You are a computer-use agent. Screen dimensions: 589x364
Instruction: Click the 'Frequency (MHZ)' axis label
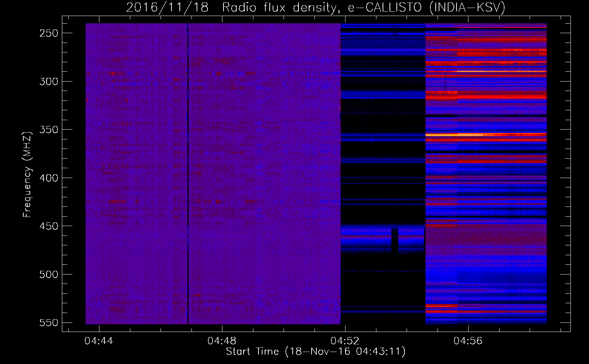pyautogui.click(x=27, y=174)
